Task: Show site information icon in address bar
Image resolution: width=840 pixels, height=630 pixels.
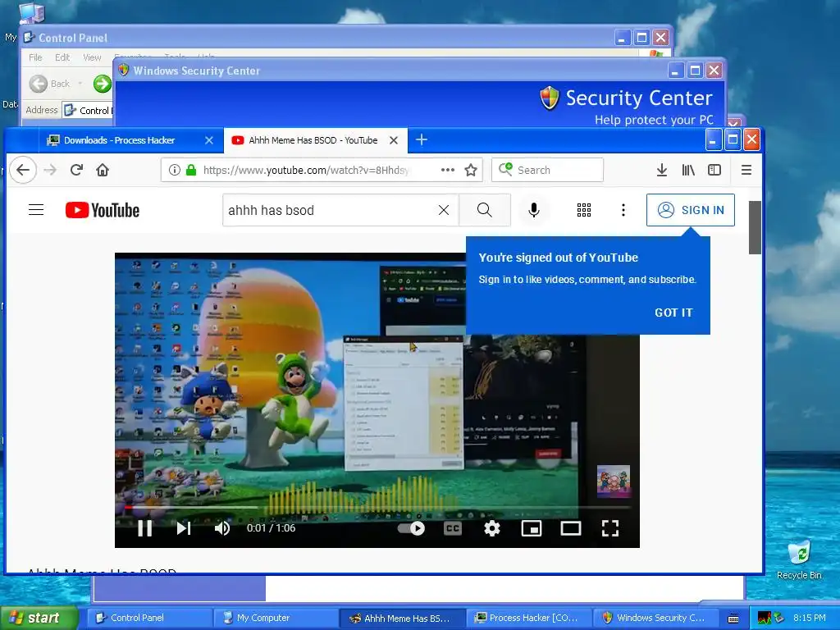Action: tap(174, 170)
